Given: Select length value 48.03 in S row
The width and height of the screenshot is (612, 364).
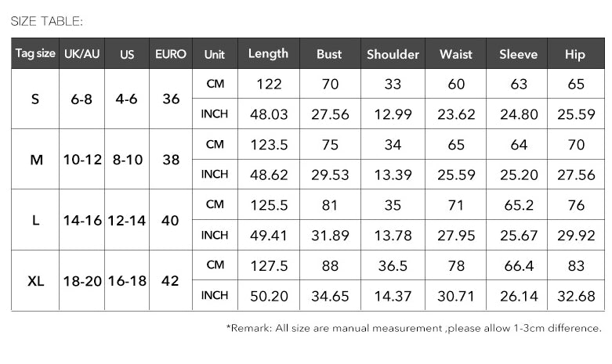Looking at the screenshot, I should [x=269, y=114].
